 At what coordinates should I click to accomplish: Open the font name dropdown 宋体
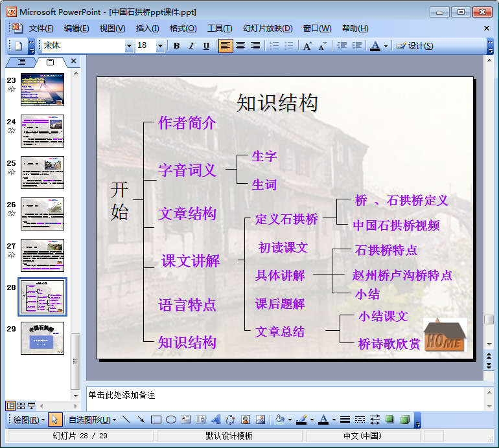pos(129,47)
